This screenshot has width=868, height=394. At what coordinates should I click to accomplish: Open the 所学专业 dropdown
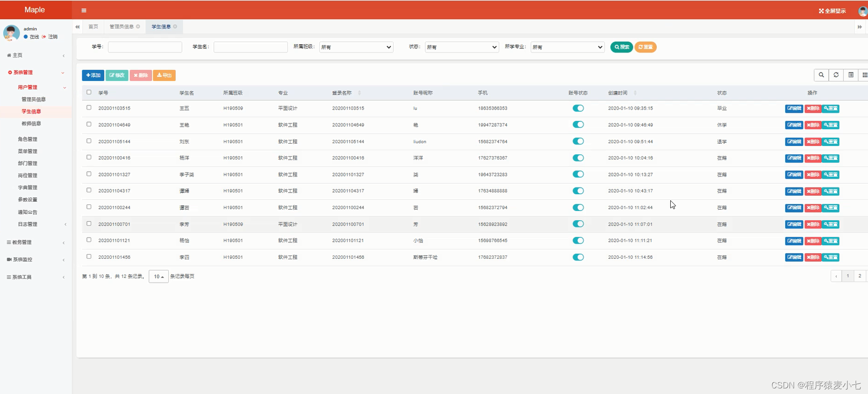click(567, 47)
